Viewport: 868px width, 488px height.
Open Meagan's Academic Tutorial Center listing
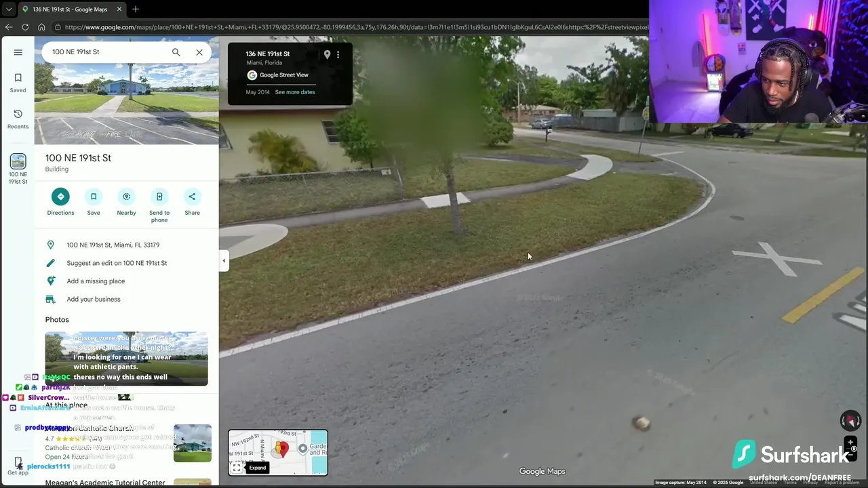(105, 483)
